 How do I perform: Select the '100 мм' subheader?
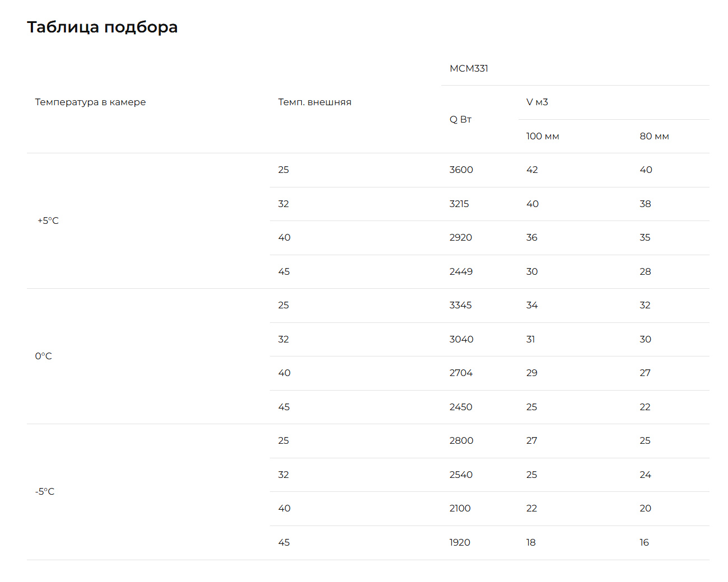543,136
